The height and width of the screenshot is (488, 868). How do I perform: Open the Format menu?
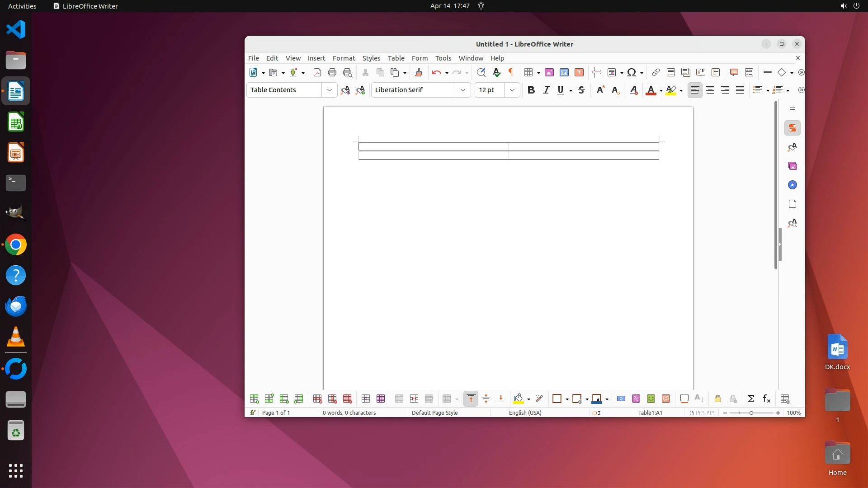click(x=344, y=58)
